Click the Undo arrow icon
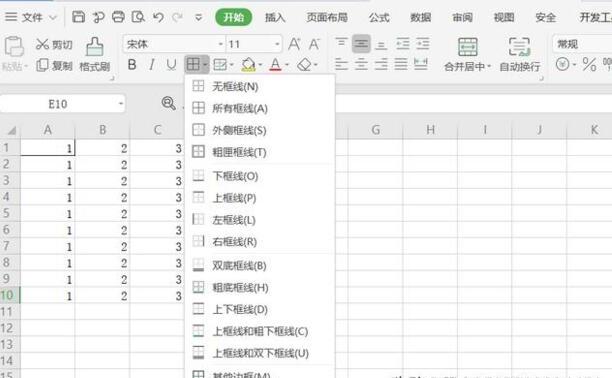Viewport: 612px width, 378px height. tap(158, 17)
